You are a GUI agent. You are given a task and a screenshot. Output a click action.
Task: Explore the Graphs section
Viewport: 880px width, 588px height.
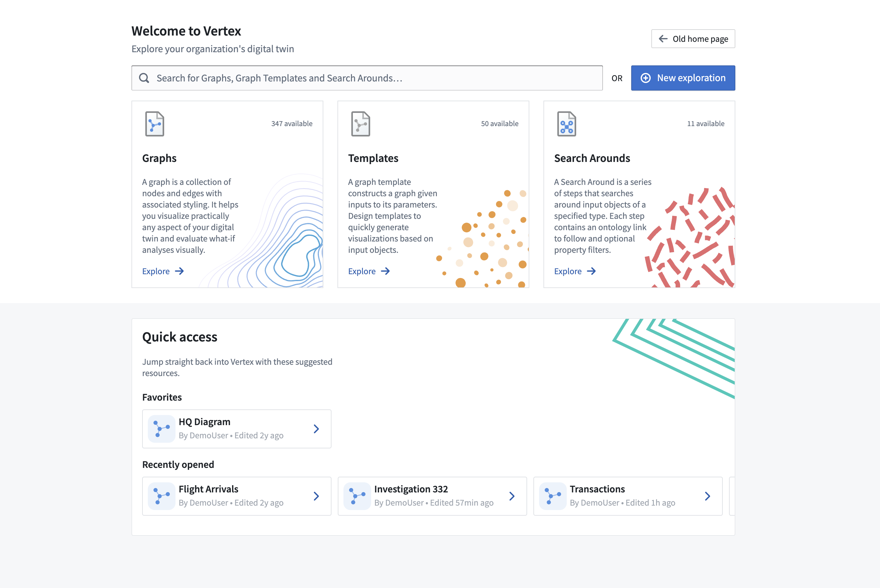(x=163, y=271)
